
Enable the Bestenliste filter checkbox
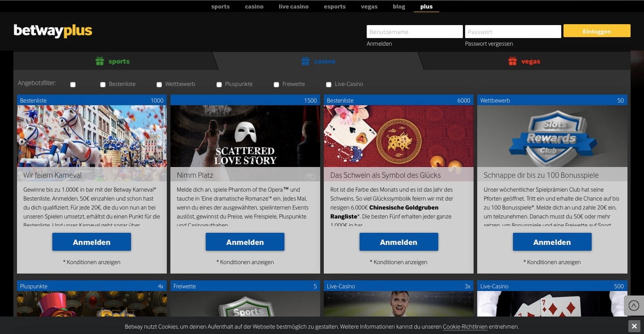103,85
